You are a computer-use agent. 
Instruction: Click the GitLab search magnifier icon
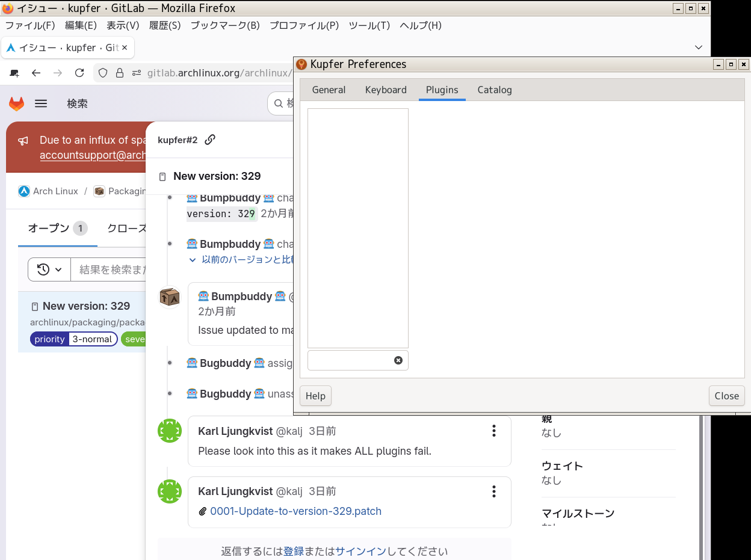(279, 103)
